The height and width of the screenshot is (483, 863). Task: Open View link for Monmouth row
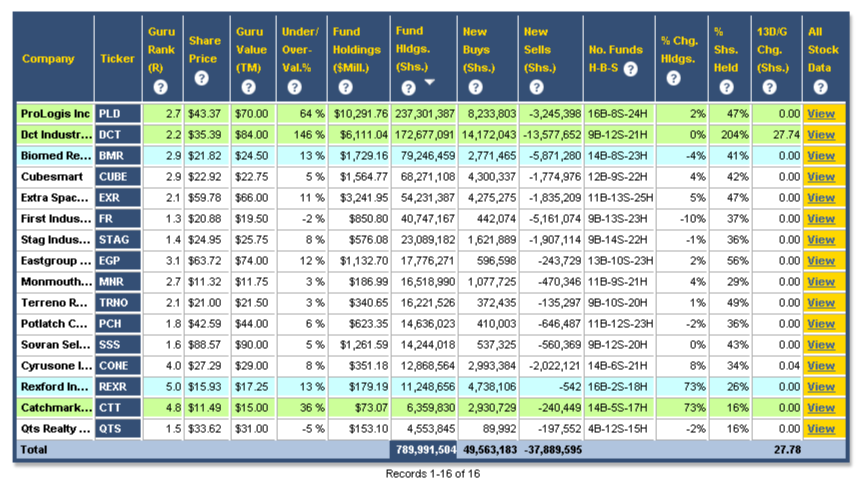click(x=821, y=282)
